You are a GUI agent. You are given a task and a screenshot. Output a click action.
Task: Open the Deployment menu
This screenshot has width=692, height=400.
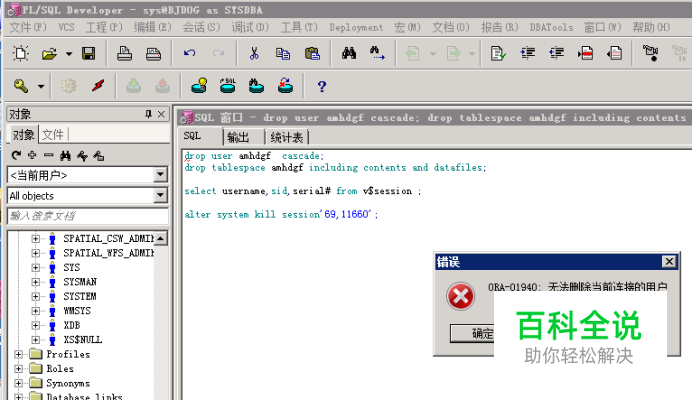pos(356,27)
